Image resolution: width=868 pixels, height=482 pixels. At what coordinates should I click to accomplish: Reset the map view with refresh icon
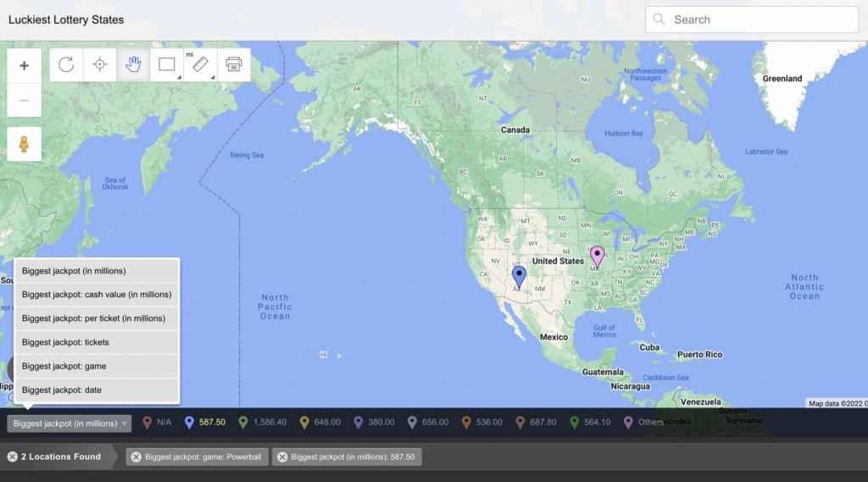(66, 64)
